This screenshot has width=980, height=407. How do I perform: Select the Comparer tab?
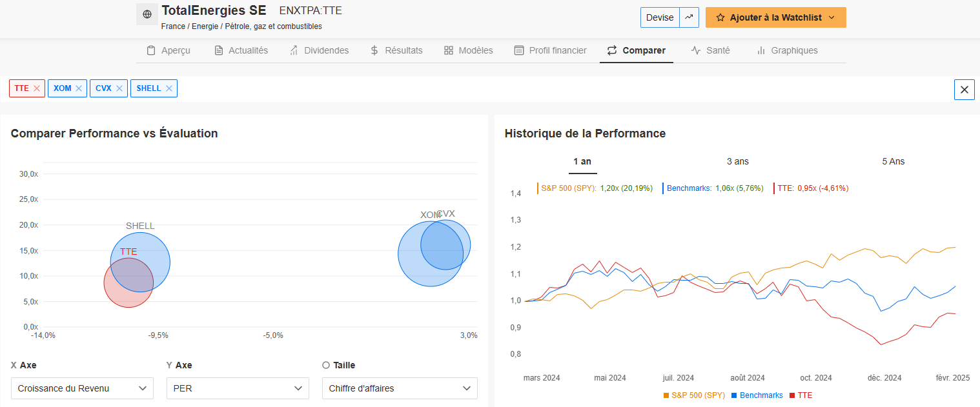tap(636, 50)
